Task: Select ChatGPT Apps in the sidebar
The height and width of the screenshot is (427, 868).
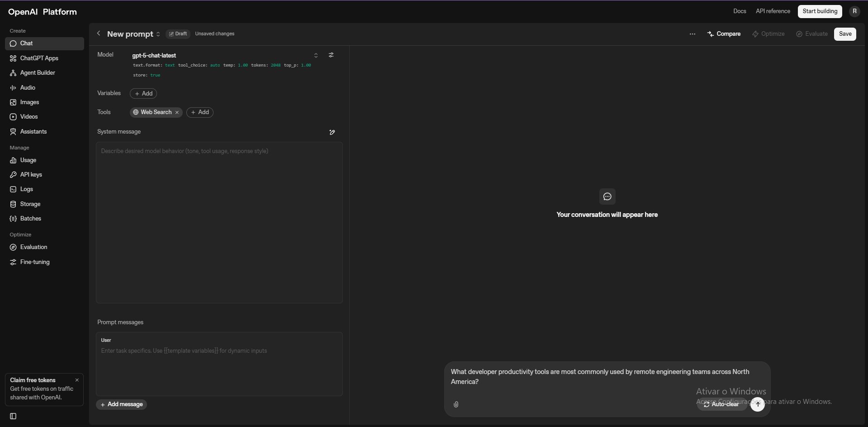Action: click(x=39, y=58)
